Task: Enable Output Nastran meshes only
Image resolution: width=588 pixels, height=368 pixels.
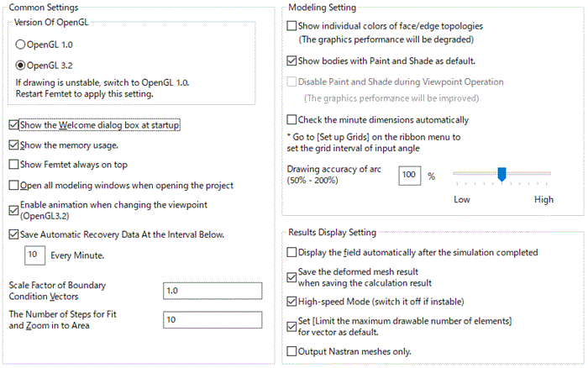Action: click(292, 351)
